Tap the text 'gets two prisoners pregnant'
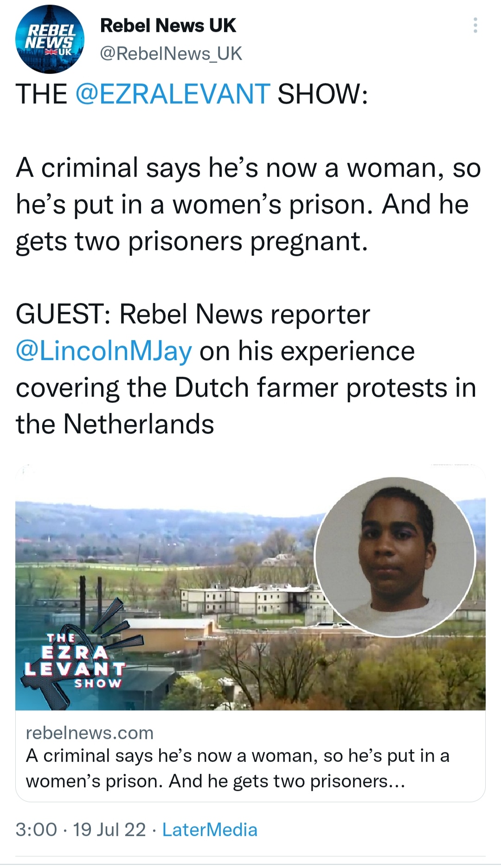The image size is (501, 868). [x=192, y=242]
